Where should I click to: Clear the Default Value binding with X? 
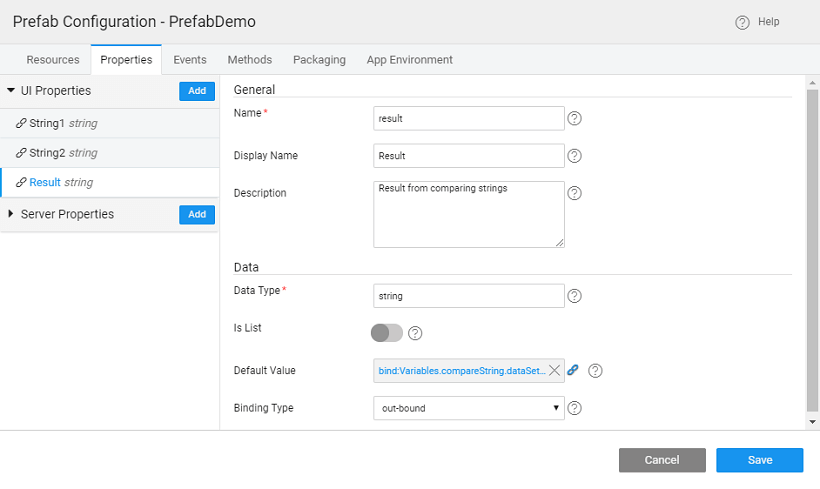(555, 370)
